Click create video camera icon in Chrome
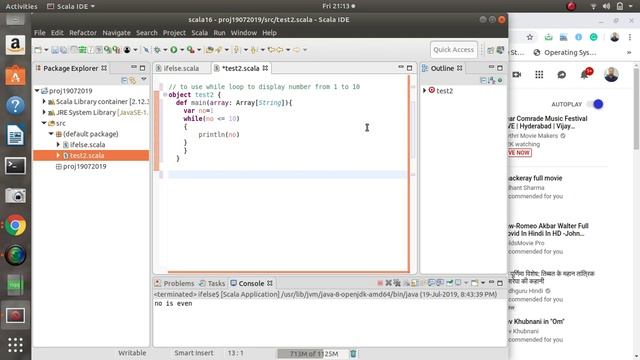Image resolution: width=640 pixels, height=360 pixels. pyautogui.click(x=517, y=74)
